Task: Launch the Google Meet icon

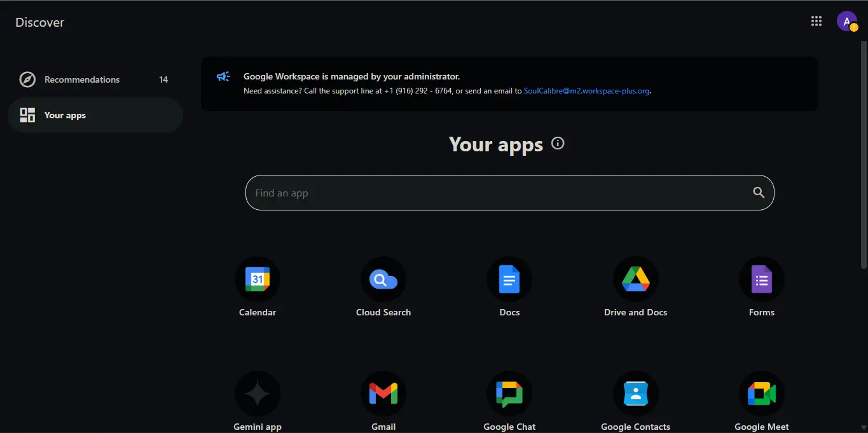Action: coord(762,394)
